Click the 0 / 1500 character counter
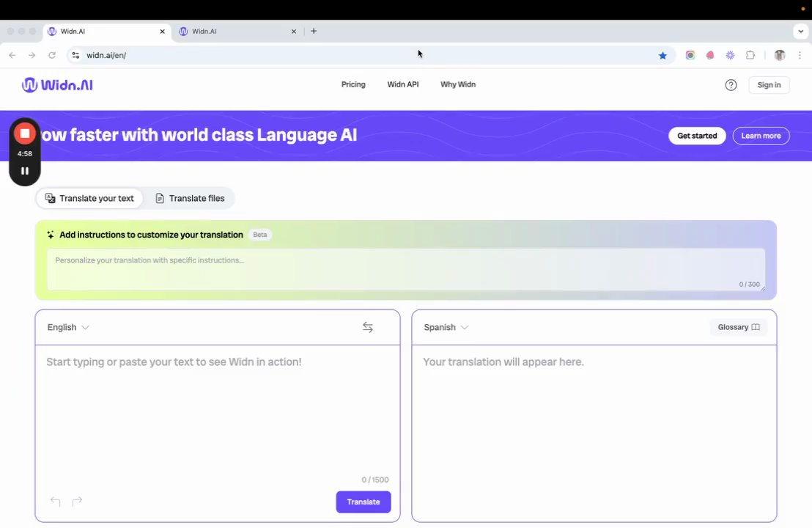Image resolution: width=812 pixels, height=528 pixels. pyautogui.click(x=375, y=480)
